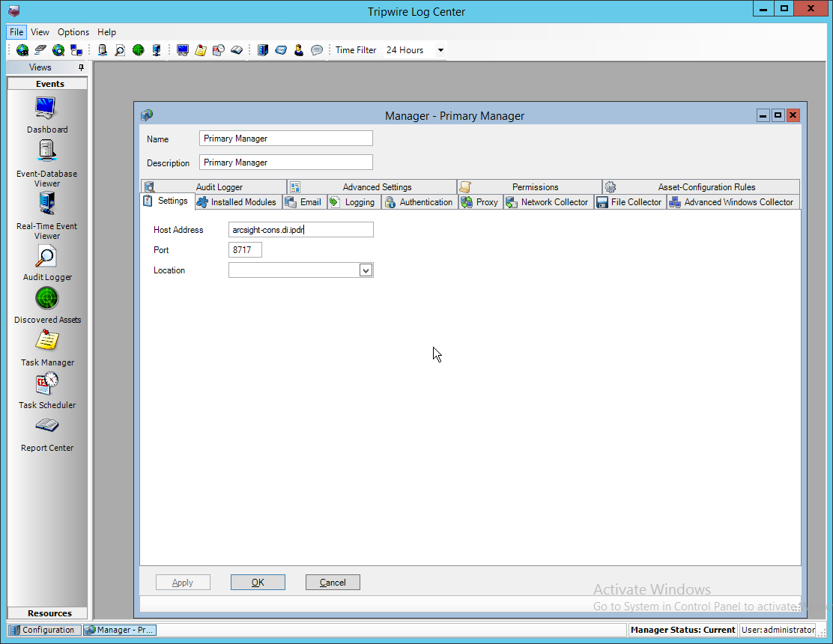Image resolution: width=833 pixels, height=644 pixels.
Task: Switch to the Logging tab
Action: point(354,202)
